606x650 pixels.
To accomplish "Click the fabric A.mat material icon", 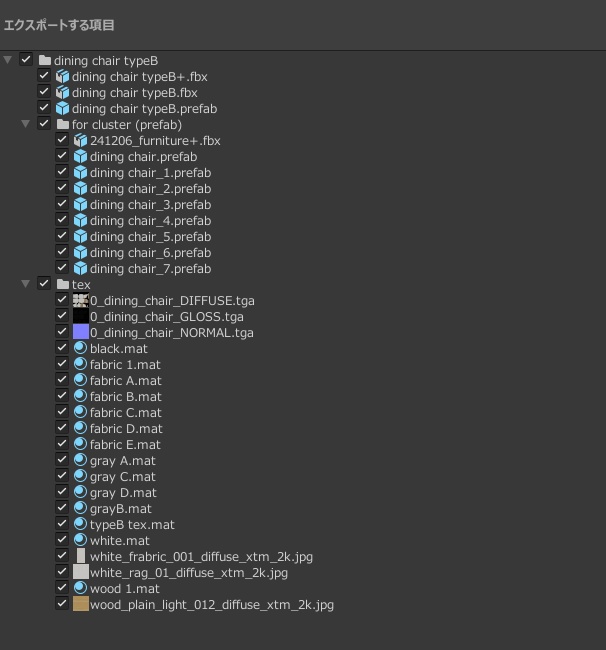I will click(x=80, y=380).
